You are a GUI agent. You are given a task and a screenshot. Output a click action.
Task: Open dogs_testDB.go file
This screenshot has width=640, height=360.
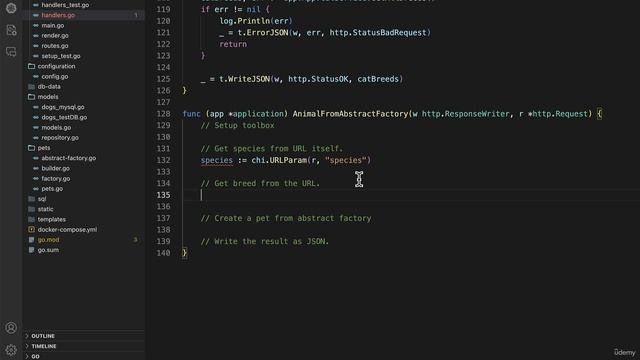pos(64,117)
